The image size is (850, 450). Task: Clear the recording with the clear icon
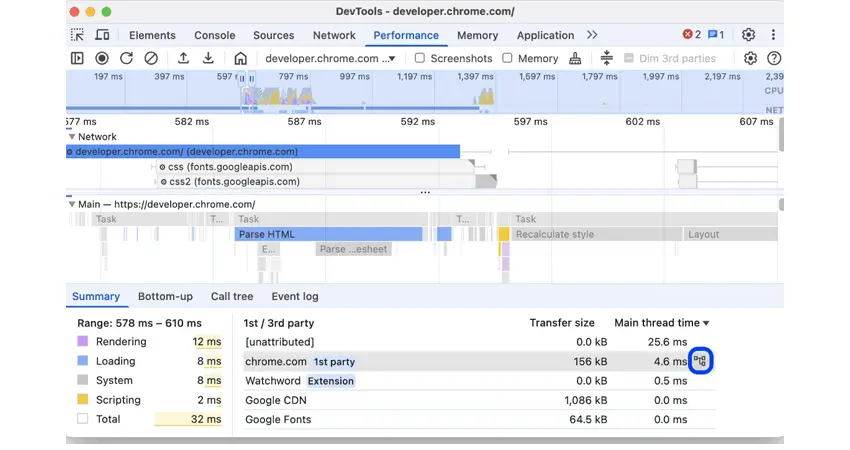[x=151, y=58]
